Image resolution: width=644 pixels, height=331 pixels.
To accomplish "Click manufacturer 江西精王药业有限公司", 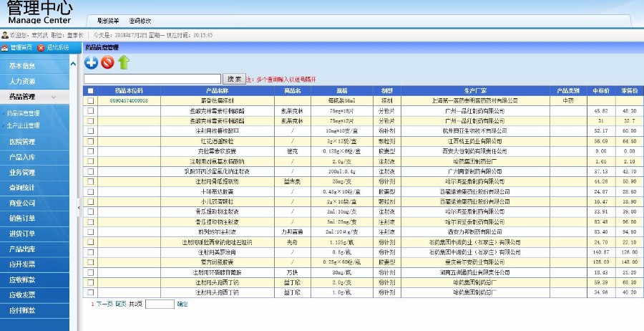I will click(x=475, y=141).
